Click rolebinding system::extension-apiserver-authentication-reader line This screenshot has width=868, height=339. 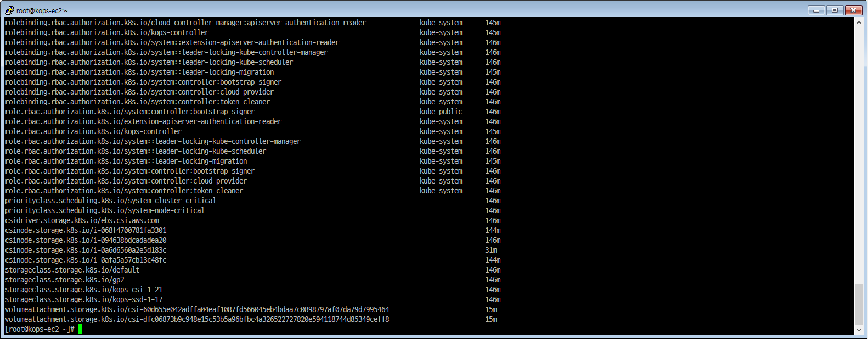pos(253,42)
